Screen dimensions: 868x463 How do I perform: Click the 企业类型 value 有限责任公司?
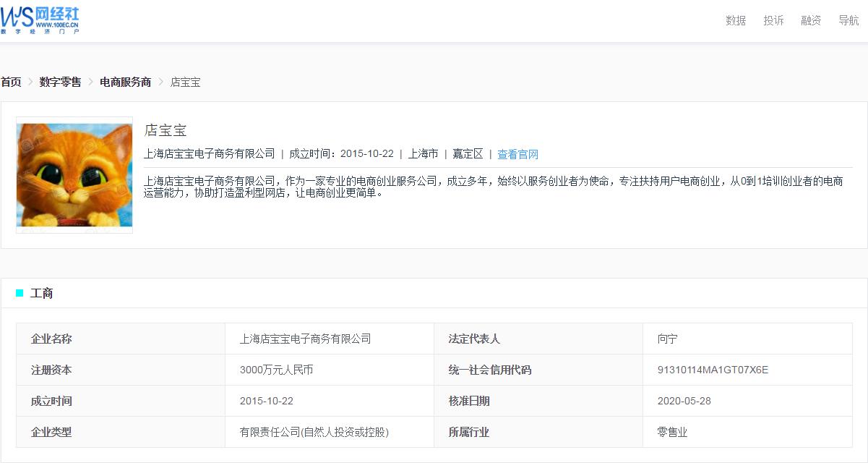click(x=314, y=432)
